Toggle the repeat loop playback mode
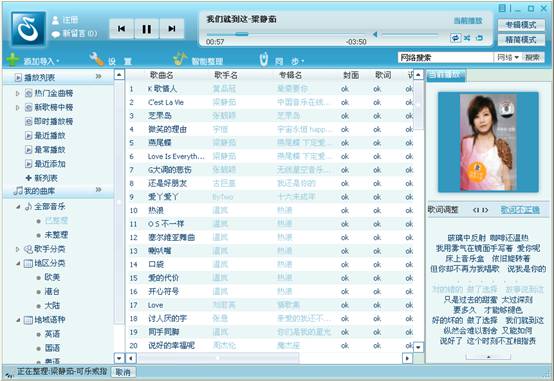554x381 pixels. (455, 38)
